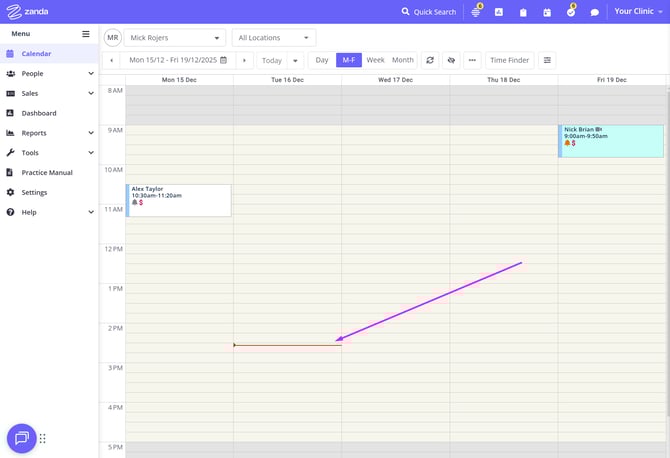Screen dimensions: 670x458
Task: Open the live chat widget button
Action: click(22, 438)
